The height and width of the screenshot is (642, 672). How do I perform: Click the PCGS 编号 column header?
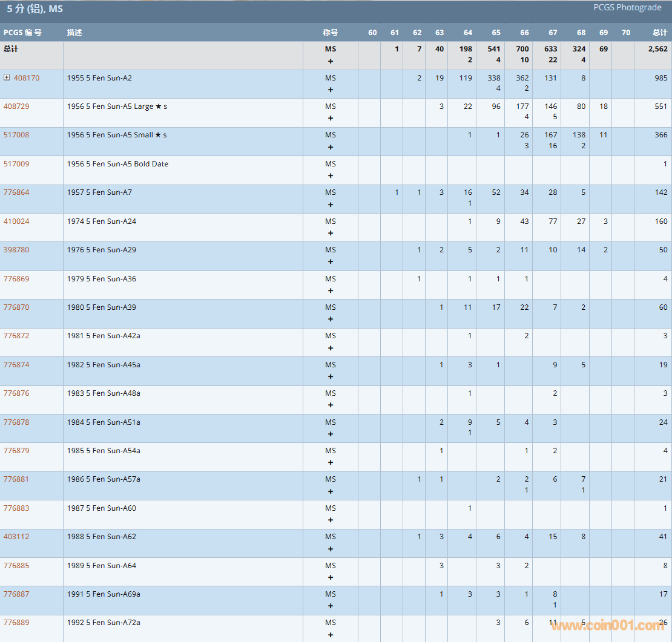(22, 33)
